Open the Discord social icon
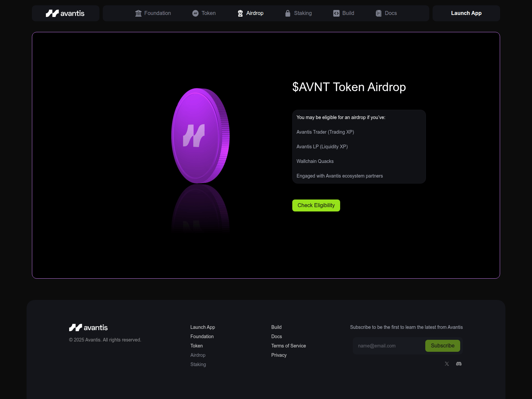 459,364
